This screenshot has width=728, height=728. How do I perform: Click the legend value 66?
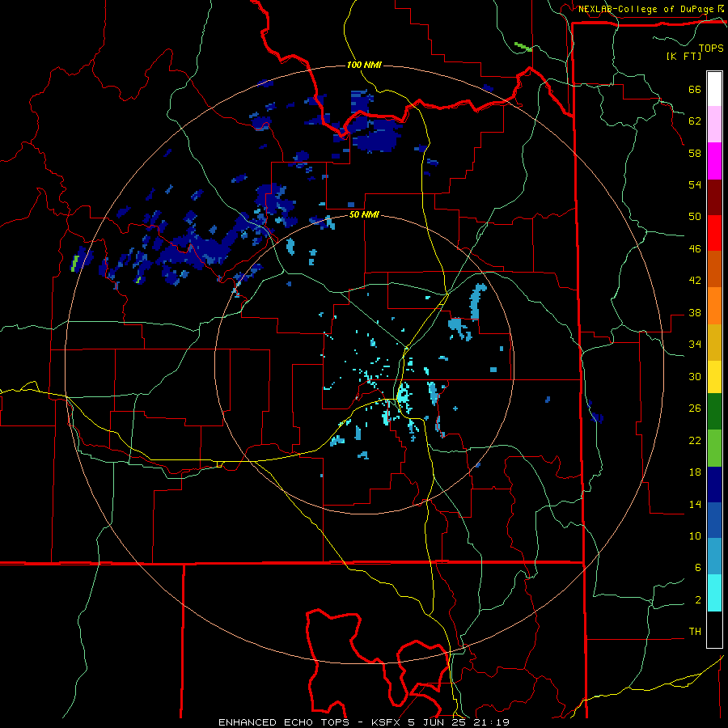pyautogui.click(x=695, y=89)
